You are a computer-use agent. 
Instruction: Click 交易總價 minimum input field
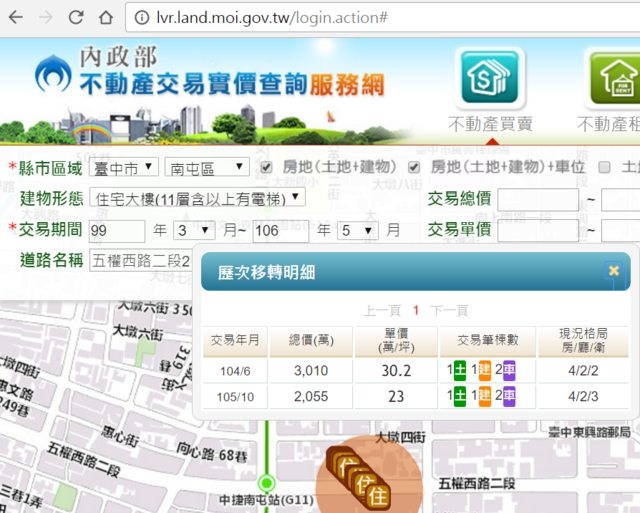(x=538, y=200)
